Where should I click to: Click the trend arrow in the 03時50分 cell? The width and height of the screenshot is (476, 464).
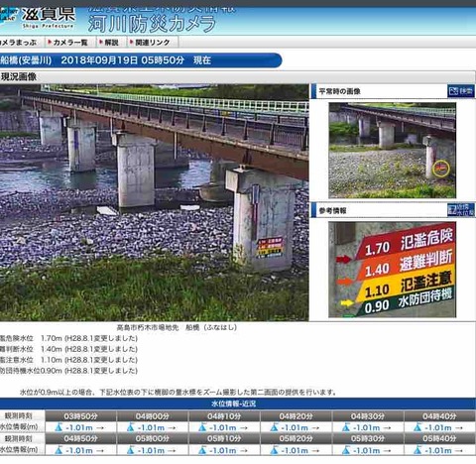100,427
